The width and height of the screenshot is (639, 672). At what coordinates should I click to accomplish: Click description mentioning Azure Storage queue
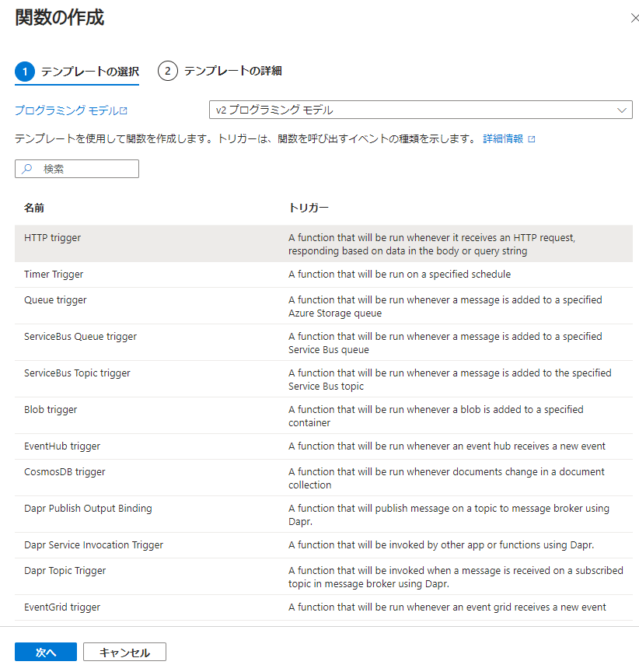[445, 306]
